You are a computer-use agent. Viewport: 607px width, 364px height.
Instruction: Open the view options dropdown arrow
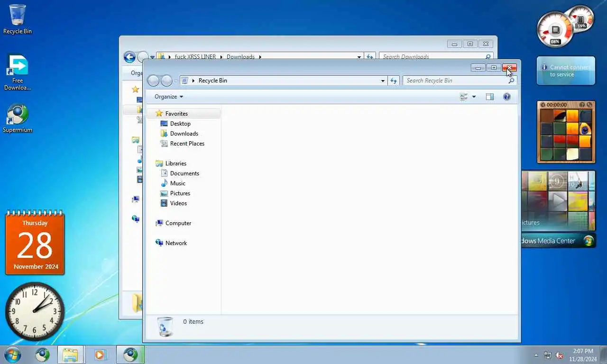pyautogui.click(x=474, y=97)
